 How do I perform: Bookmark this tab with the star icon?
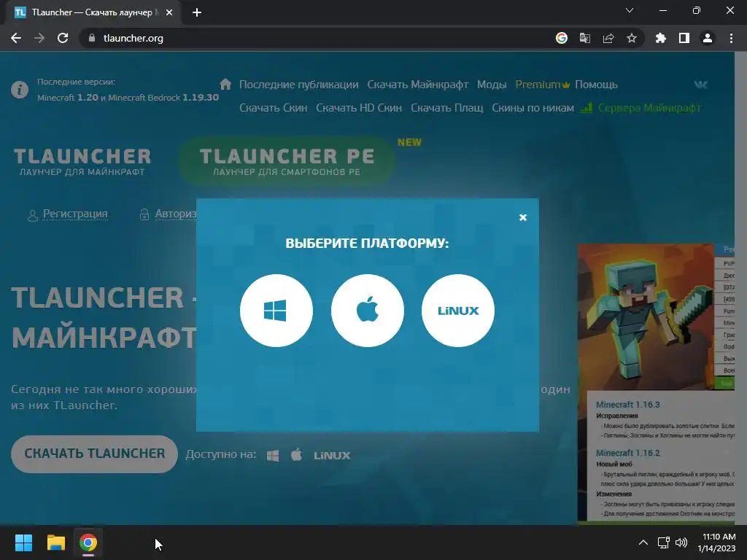[632, 38]
